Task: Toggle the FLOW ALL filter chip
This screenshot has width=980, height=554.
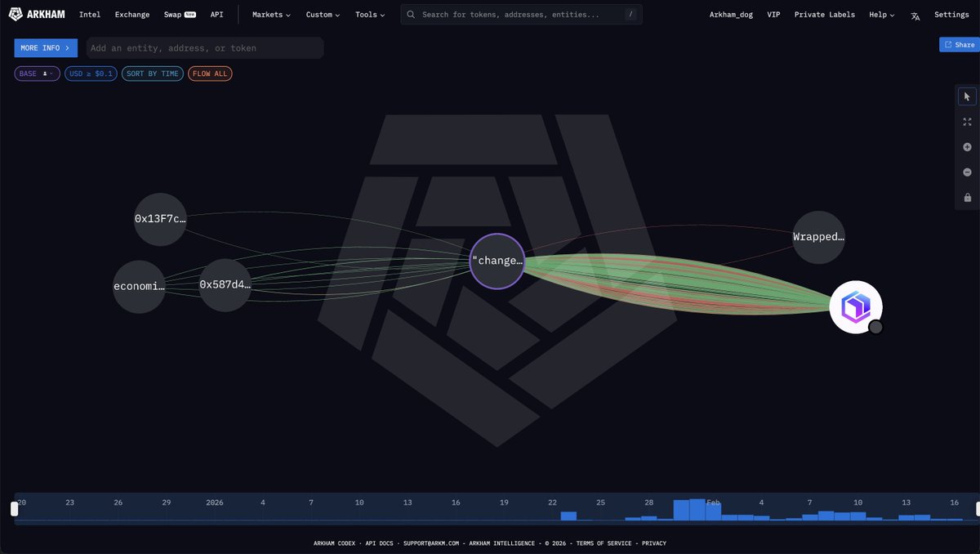Action: tap(210, 74)
